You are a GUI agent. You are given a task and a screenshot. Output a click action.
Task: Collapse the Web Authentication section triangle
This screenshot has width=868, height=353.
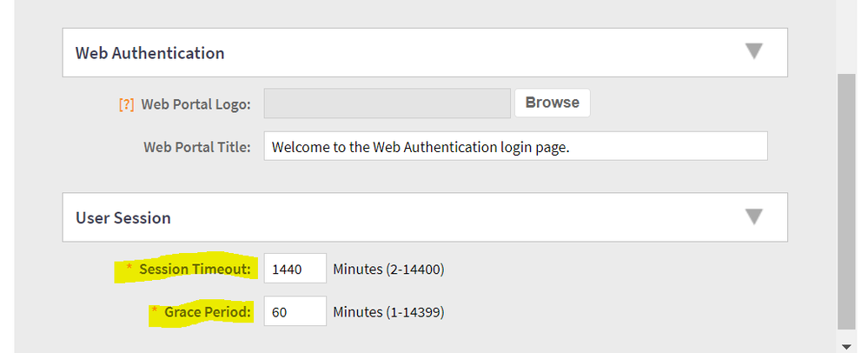tap(754, 52)
